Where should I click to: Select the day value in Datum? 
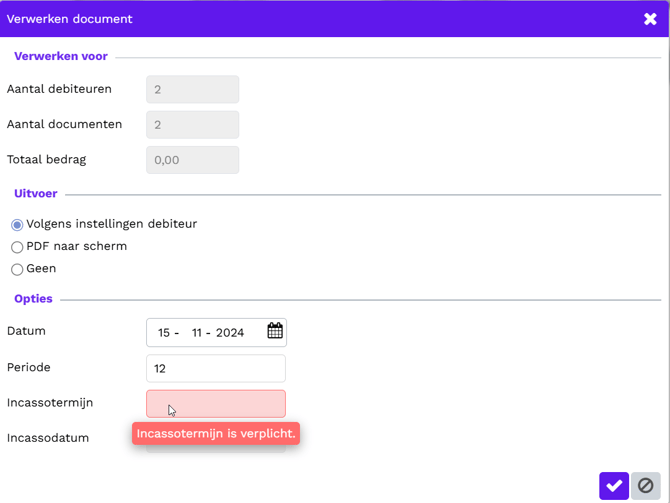pyautogui.click(x=164, y=333)
